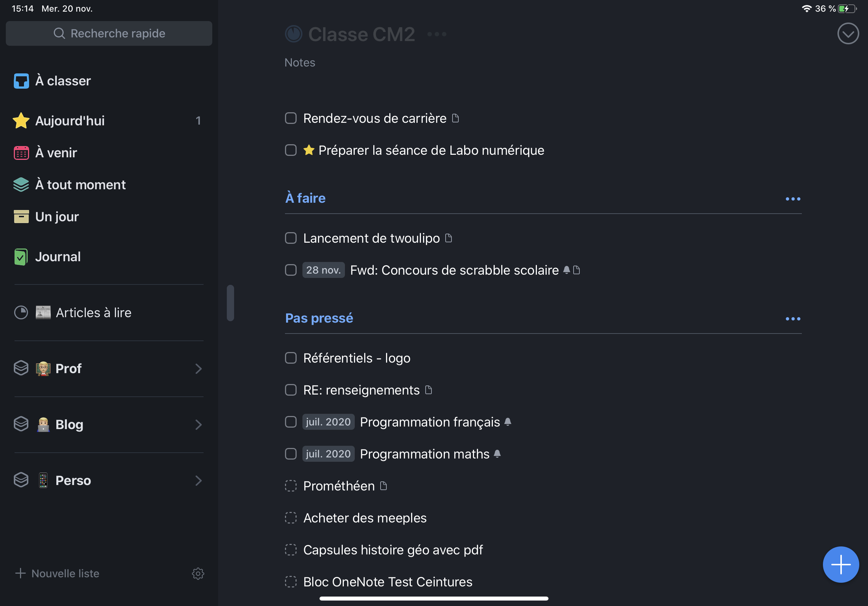
Task: Expand the Blog area chevron
Action: (198, 425)
